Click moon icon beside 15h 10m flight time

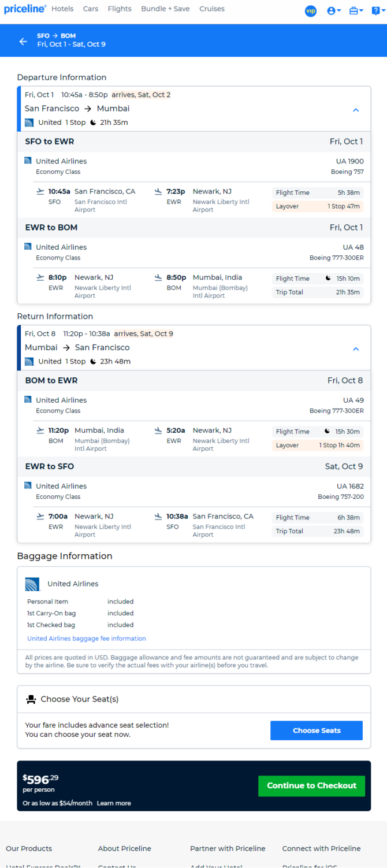click(328, 279)
